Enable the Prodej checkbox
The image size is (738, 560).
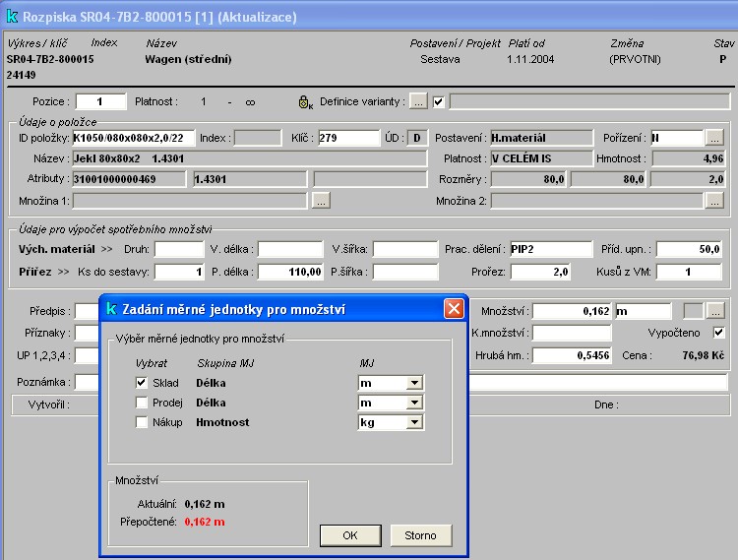tap(141, 403)
